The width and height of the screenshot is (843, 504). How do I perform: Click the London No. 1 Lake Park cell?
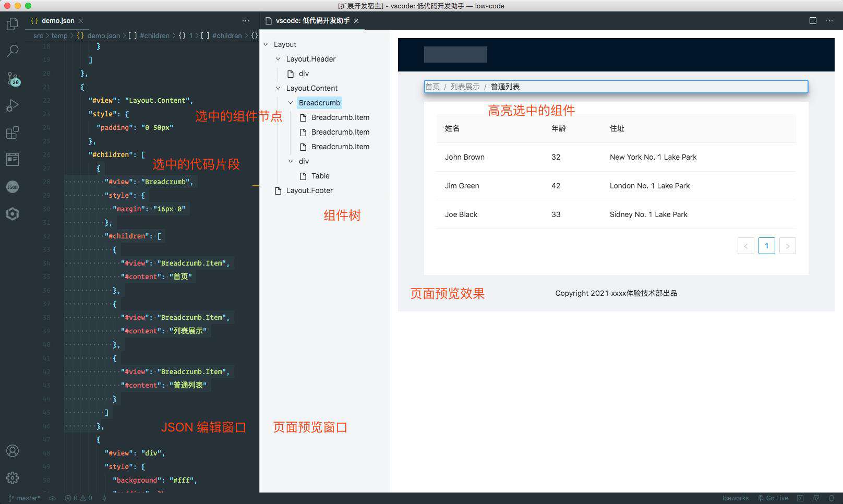pos(650,186)
